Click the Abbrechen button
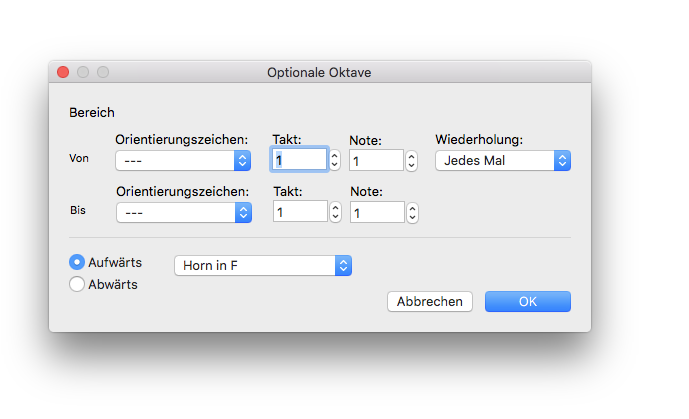 430,302
